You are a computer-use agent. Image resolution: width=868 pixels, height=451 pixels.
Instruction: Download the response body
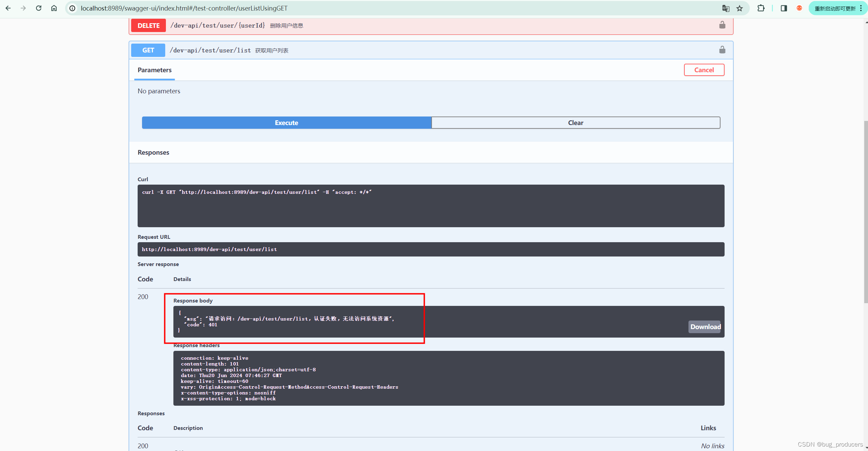pyautogui.click(x=705, y=327)
